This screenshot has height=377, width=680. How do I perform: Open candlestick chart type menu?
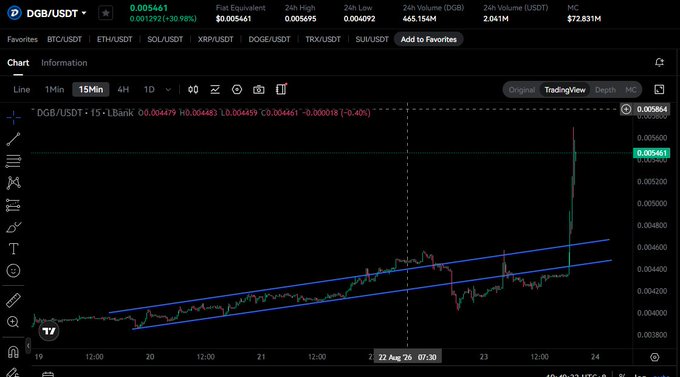pyautogui.click(x=193, y=89)
